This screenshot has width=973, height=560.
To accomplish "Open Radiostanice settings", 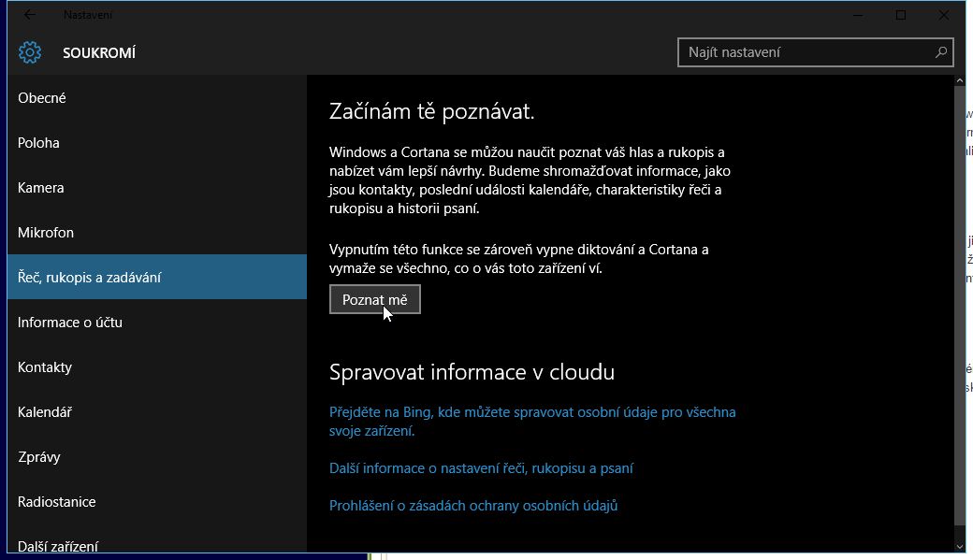I will pos(57,502).
